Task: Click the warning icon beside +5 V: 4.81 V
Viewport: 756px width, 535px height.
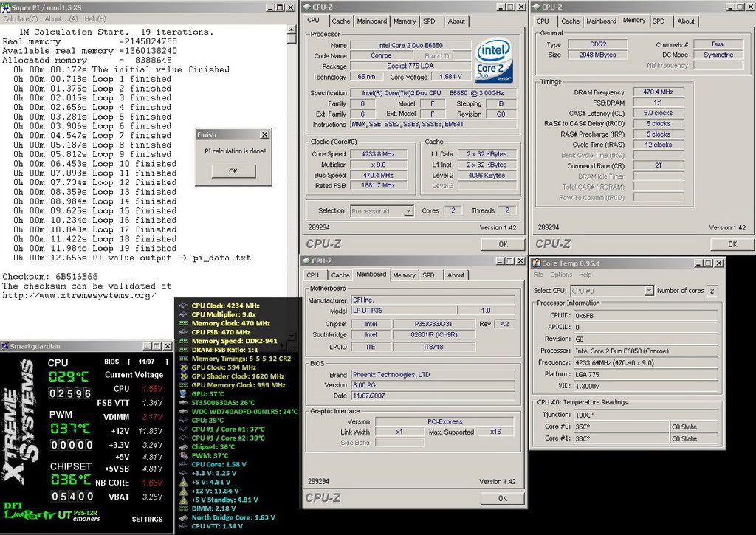Action: coord(183,482)
